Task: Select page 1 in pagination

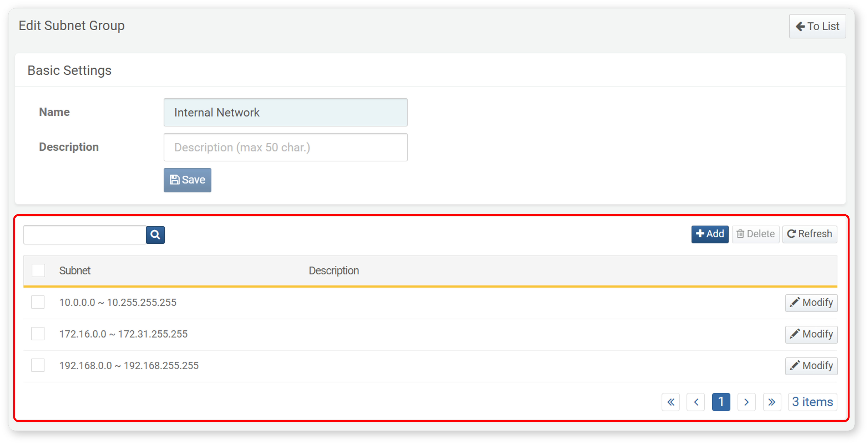Action: click(x=721, y=402)
